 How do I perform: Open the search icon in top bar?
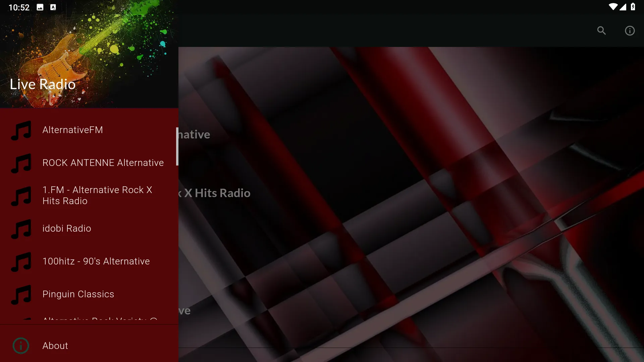click(601, 31)
